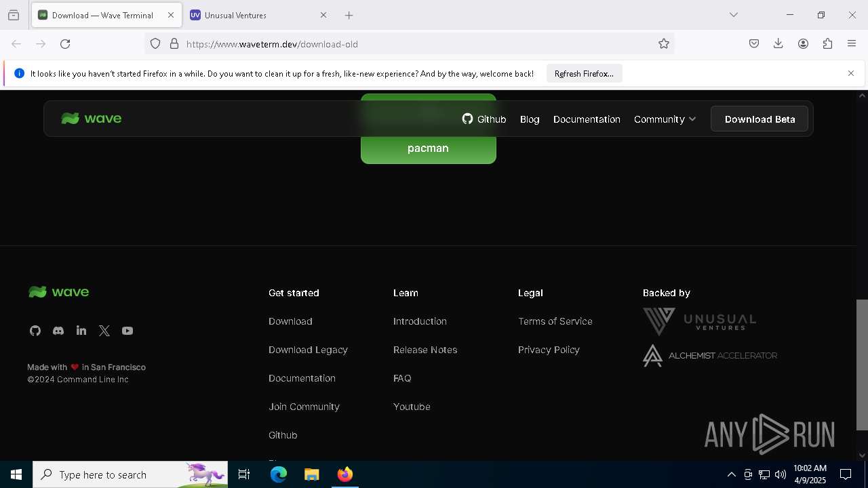Click the tracking protection shield icon
The height and width of the screenshot is (488, 868).
155,44
